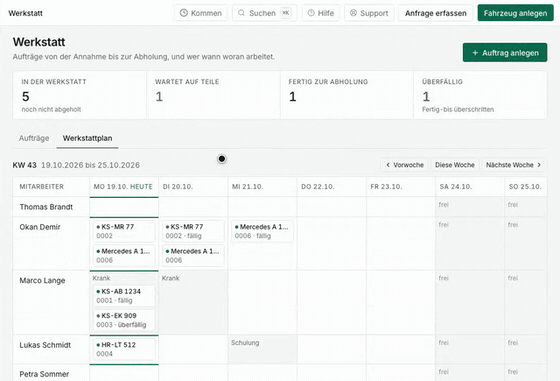Click Lukas Schmidt's empty Thursday slot
Image resolution: width=560 pixels, height=381 pixels.
(x=332, y=349)
